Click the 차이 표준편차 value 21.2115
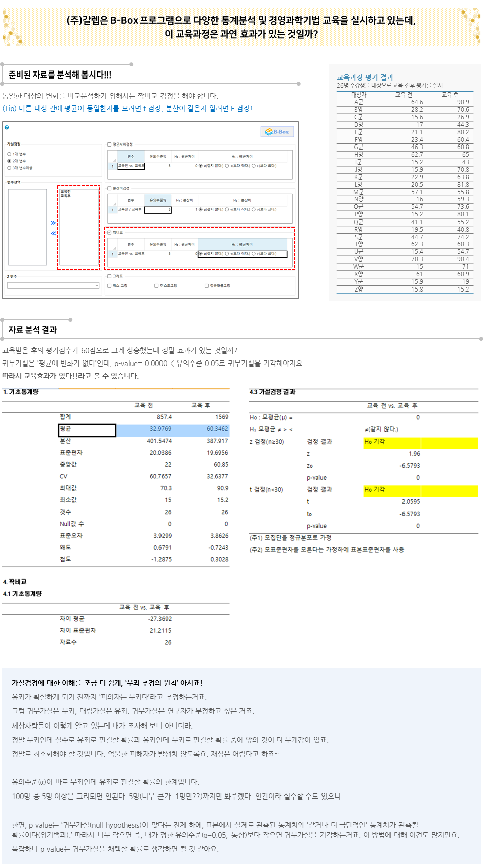Viewport: 483px width, 868px height. [x=160, y=631]
